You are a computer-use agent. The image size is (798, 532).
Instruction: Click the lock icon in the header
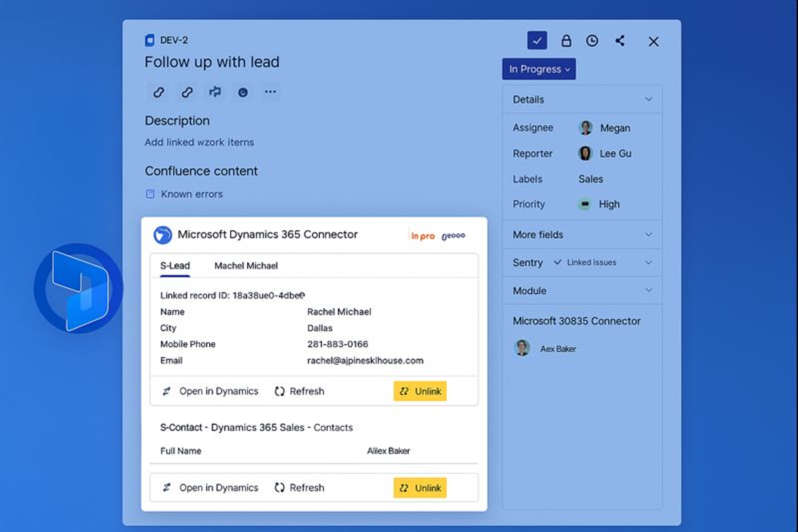click(566, 41)
